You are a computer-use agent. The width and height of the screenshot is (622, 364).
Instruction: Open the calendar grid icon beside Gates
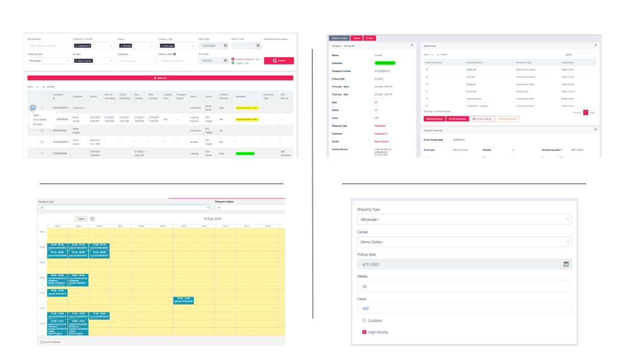(x=93, y=219)
